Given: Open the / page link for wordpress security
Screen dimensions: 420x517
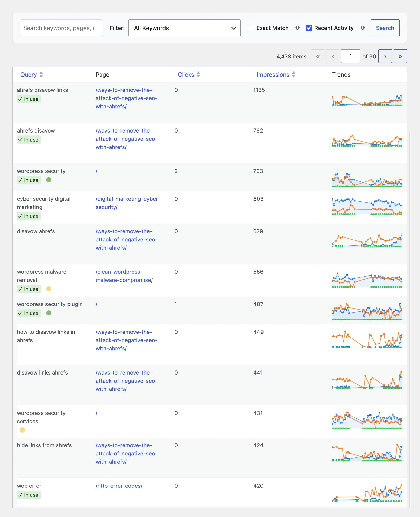Looking at the screenshot, I should (96, 171).
